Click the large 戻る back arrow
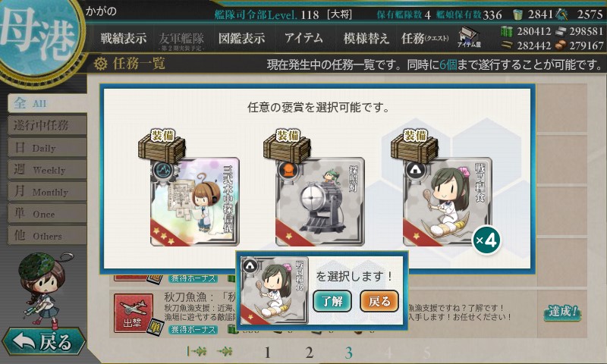This screenshot has width=607, height=364. tap(43, 341)
